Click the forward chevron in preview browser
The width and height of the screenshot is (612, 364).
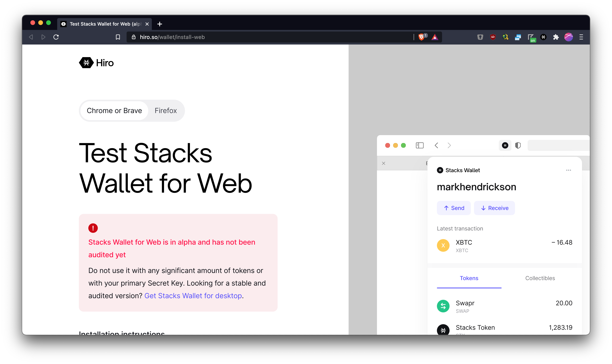click(449, 145)
